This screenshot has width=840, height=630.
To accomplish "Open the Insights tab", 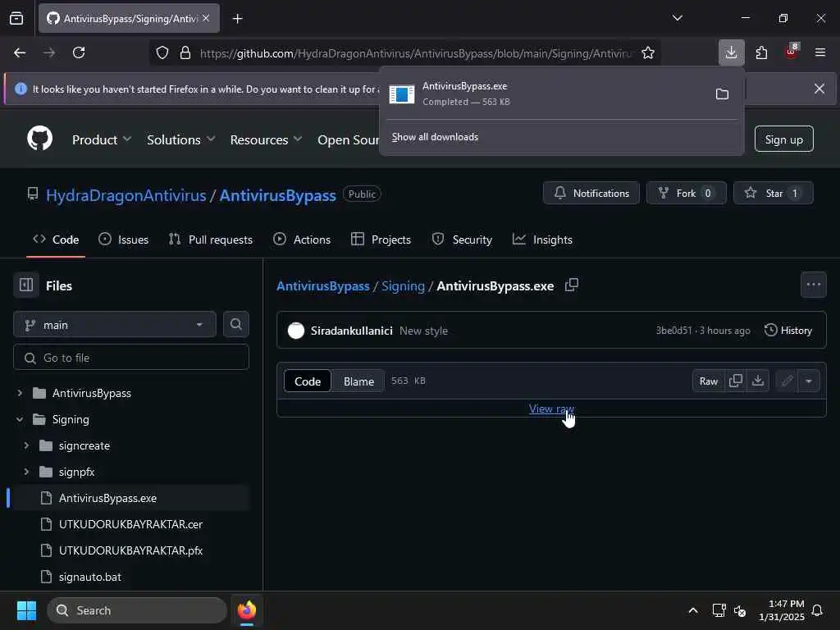I will point(542,240).
